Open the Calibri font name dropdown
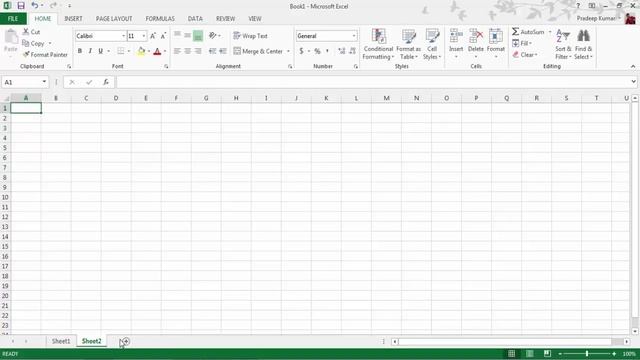The width and height of the screenshot is (640, 360). click(x=123, y=36)
